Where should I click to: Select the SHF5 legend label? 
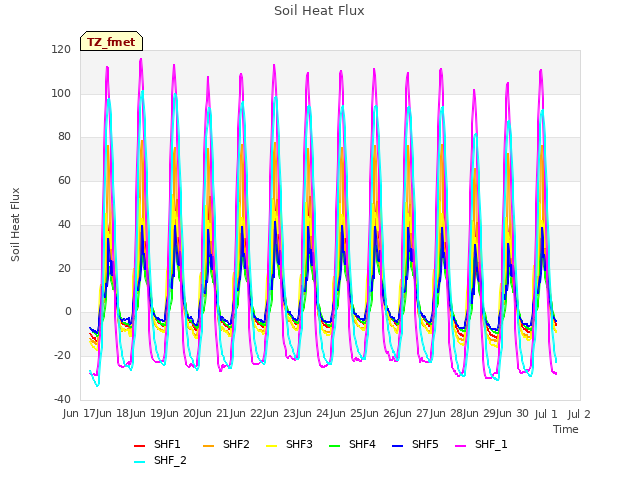pos(425,444)
